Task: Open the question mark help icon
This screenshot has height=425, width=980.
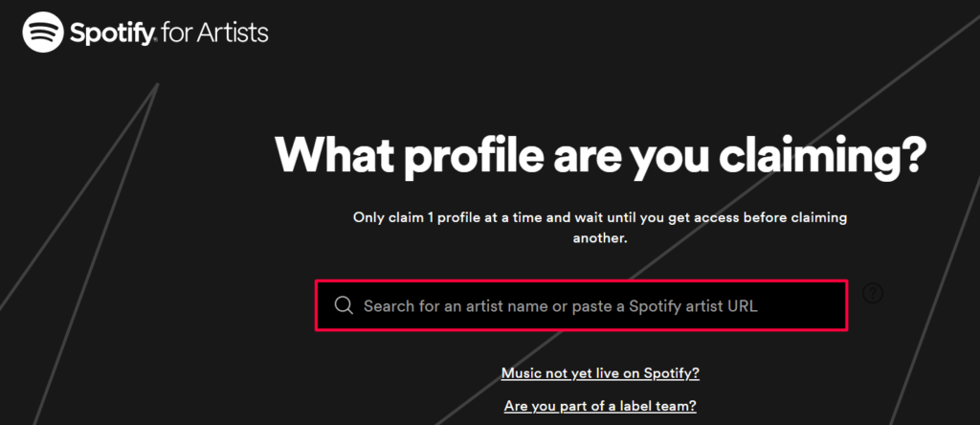Action: (x=873, y=293)
